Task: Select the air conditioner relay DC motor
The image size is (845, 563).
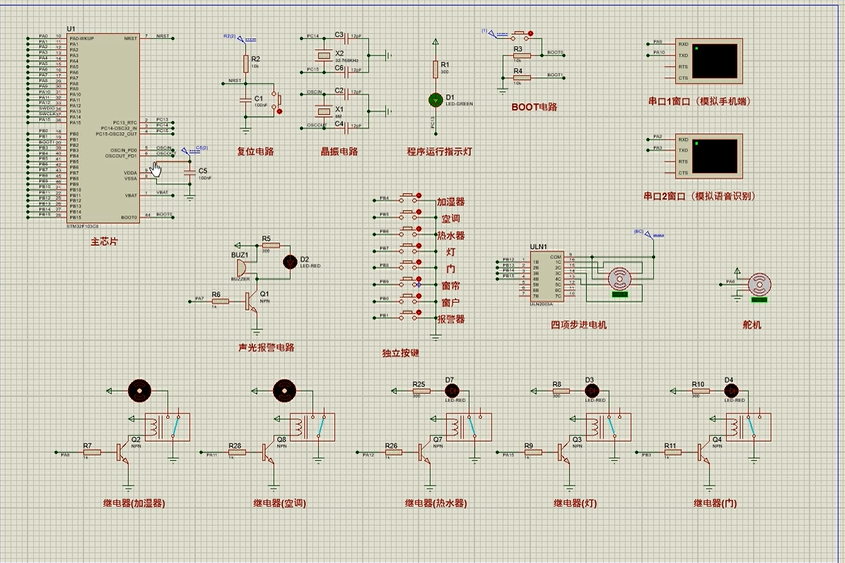Action: (x=285, y=391)
